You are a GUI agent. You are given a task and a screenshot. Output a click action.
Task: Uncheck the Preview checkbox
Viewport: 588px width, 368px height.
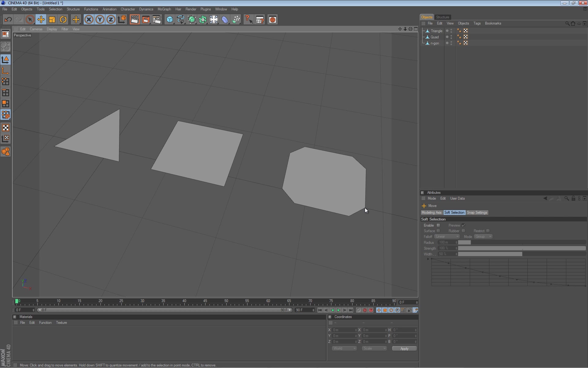click(463, 225)
